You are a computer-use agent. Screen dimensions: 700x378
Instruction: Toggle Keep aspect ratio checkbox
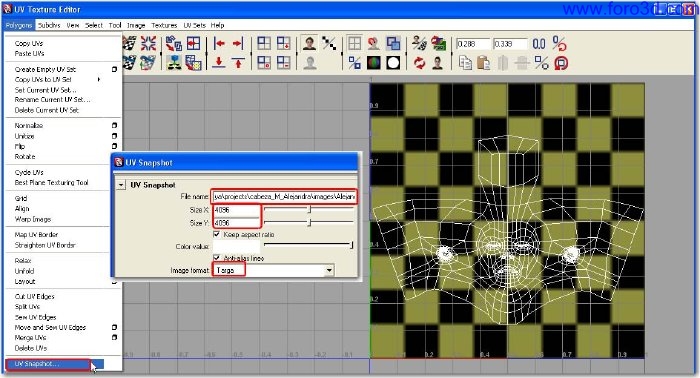[x=217, y=234]
